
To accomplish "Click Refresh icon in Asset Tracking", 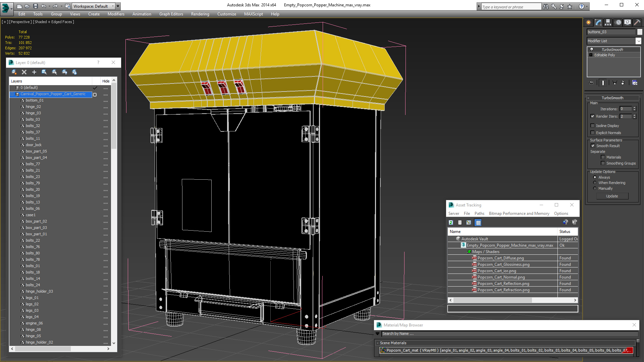I will click(451, 223).
